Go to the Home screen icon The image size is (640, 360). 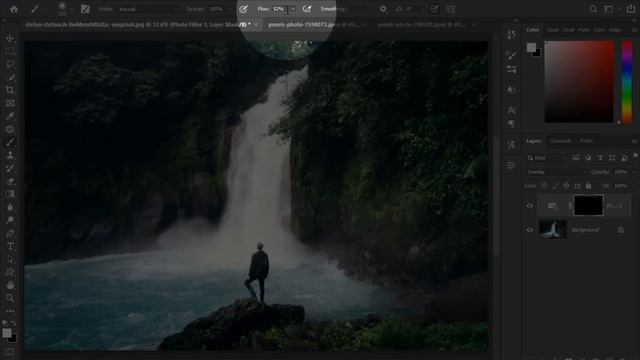(14, 9)
